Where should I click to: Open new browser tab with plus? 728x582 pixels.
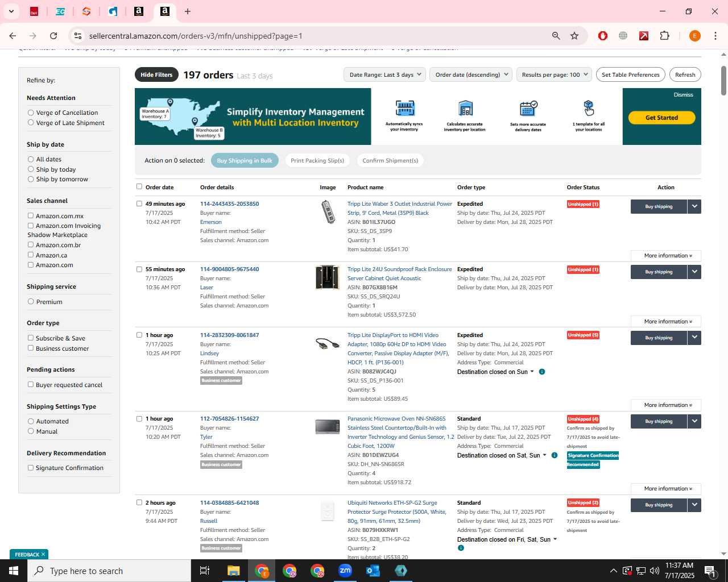point(188,11)
